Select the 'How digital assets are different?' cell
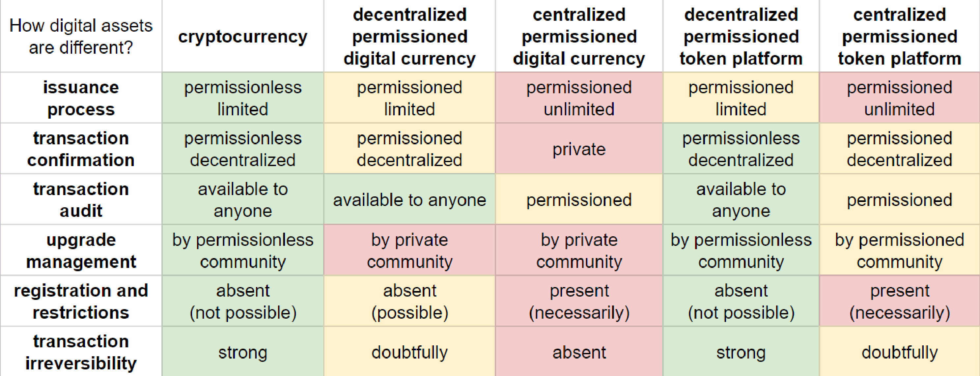The width and height of the screenshot is (980, 376). 81,36
